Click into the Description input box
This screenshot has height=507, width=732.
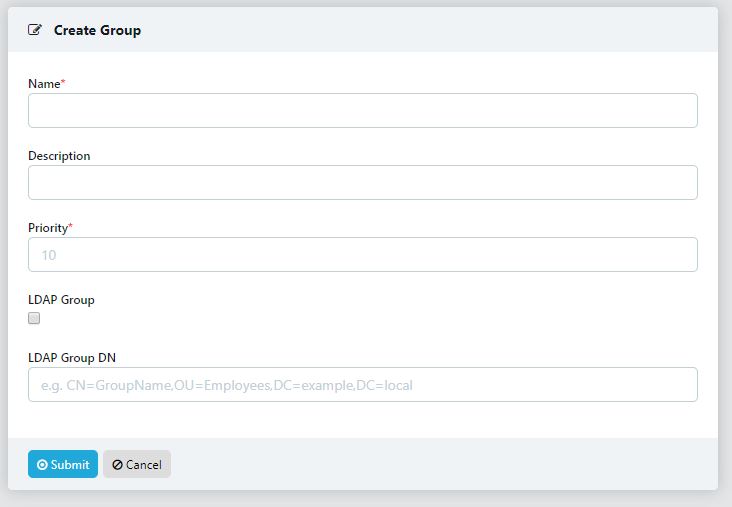pyautogui.click(x=362, y=183)
